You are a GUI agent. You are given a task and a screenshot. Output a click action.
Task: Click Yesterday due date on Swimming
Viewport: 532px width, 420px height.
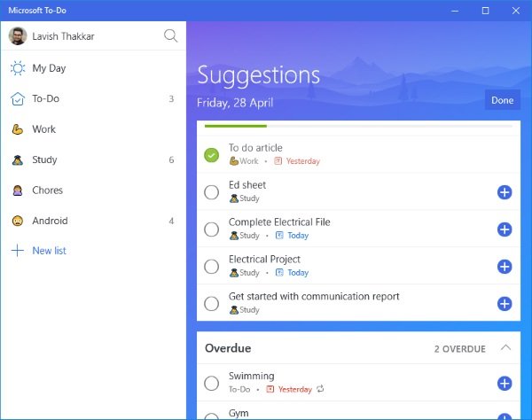(295, 389)
